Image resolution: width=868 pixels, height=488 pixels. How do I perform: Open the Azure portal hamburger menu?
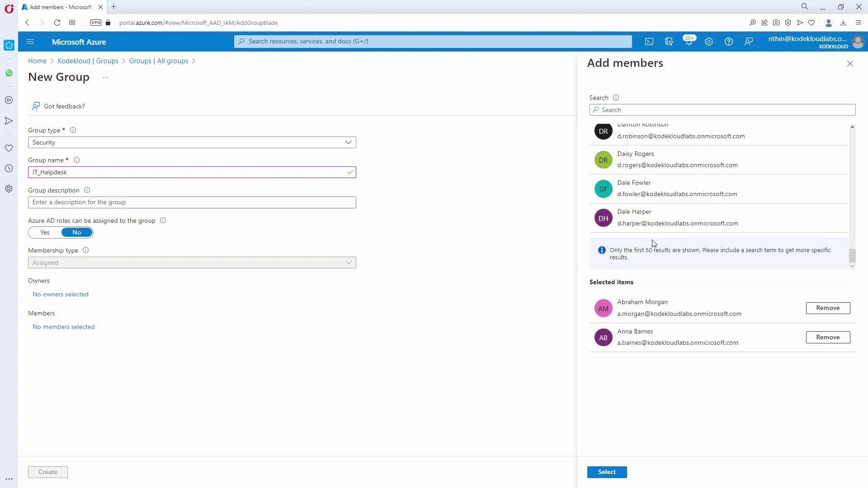click(30, 42)
